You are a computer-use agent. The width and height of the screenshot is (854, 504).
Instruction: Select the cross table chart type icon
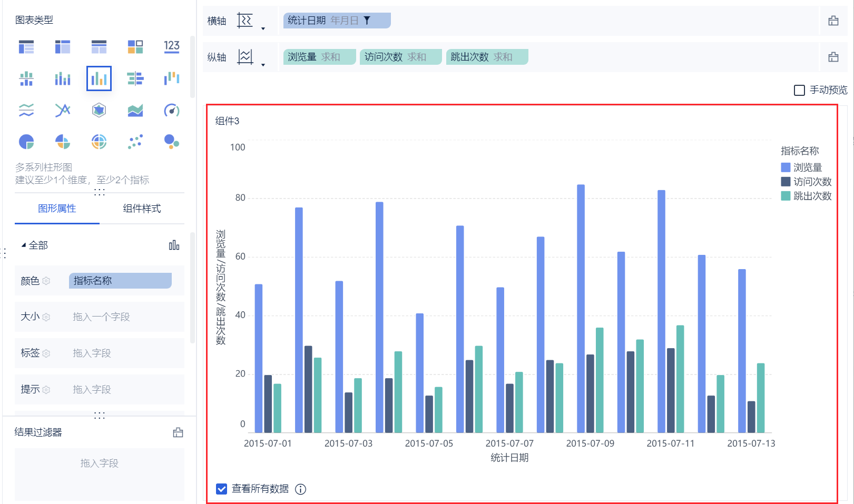tap(63, 47)
